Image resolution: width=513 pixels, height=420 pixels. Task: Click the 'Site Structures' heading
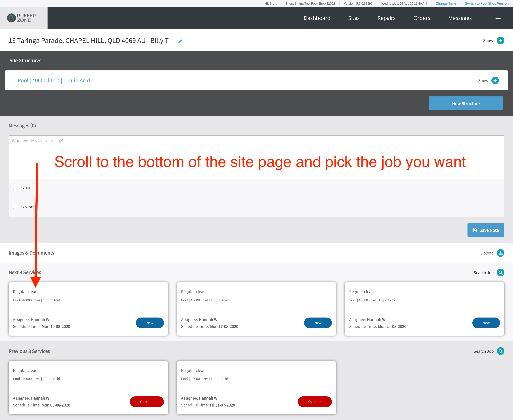pos(25,60)
